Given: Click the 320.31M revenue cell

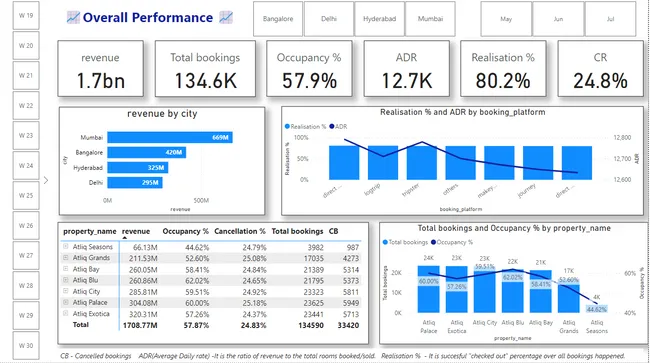Looking at the screenshot, I should 143,314.
